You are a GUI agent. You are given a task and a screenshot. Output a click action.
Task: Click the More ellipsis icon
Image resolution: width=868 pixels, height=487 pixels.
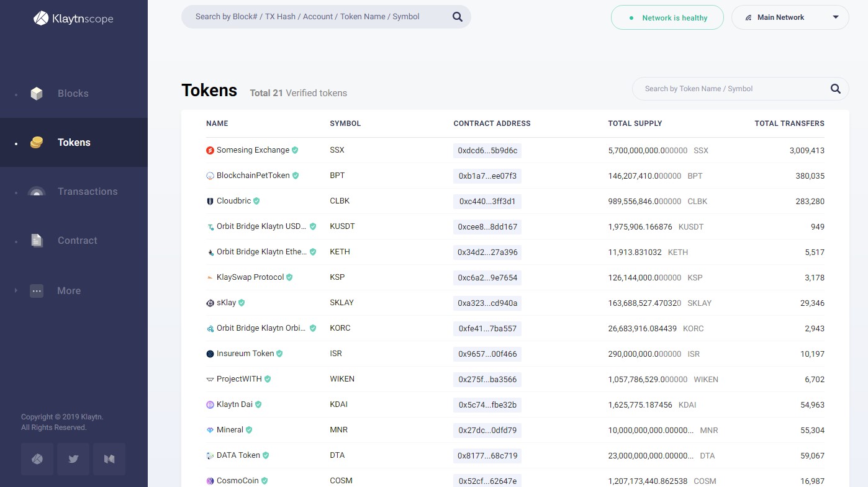pos(37,290)
